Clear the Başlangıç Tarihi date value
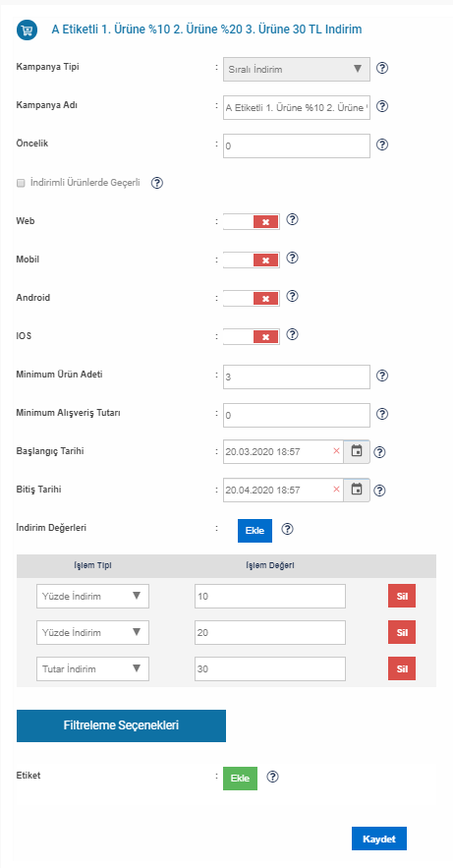Viewport: 453px width, 868px height. coord(336,451)
